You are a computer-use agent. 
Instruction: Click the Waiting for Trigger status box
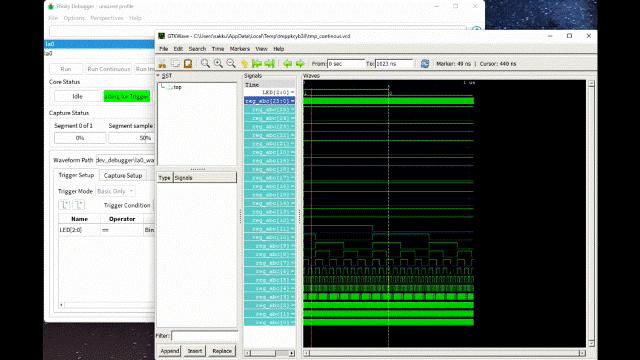[127, 96]
